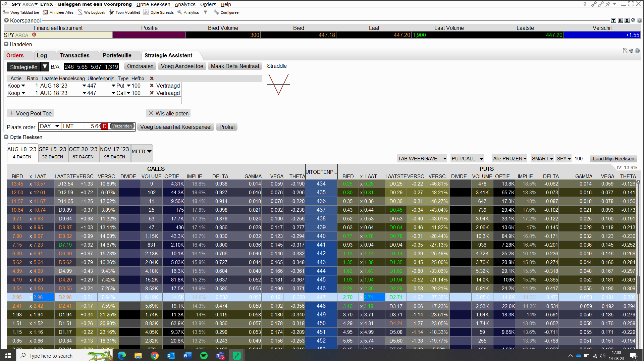Collapse the Optie Reeksen section
Screen dimensions: 644x361
6,137
